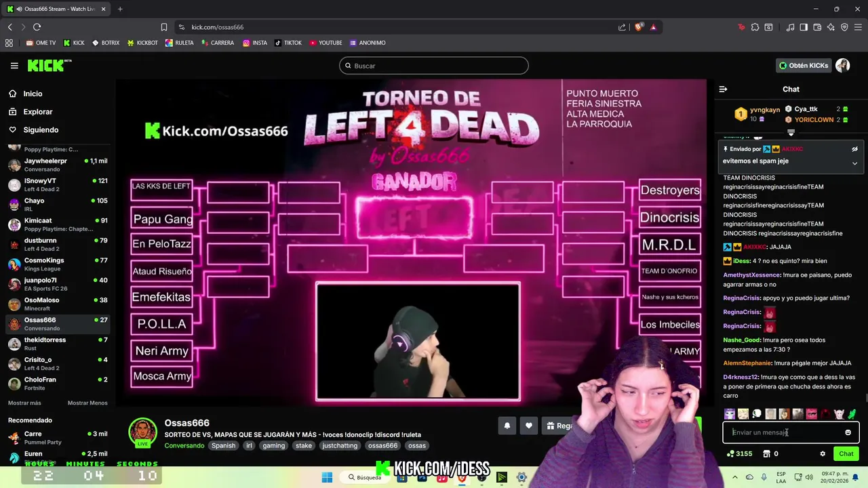Expand the gift leaderboard handle
868x488 pixels.
pos(791,133)
